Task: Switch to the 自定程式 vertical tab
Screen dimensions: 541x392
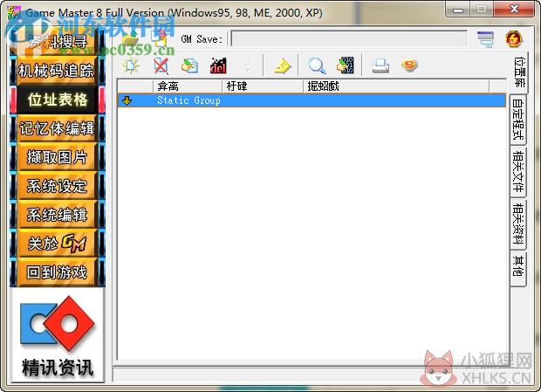Action: 518,120
